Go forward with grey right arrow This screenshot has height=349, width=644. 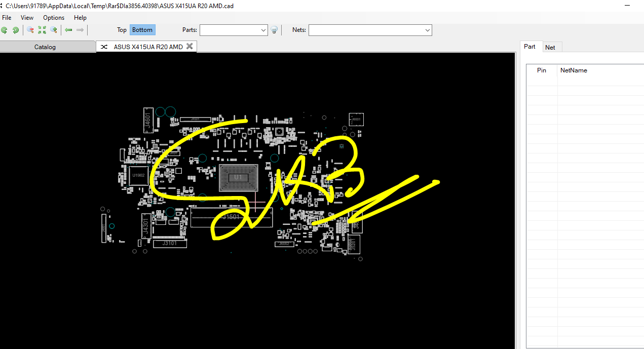pos(80,30)
